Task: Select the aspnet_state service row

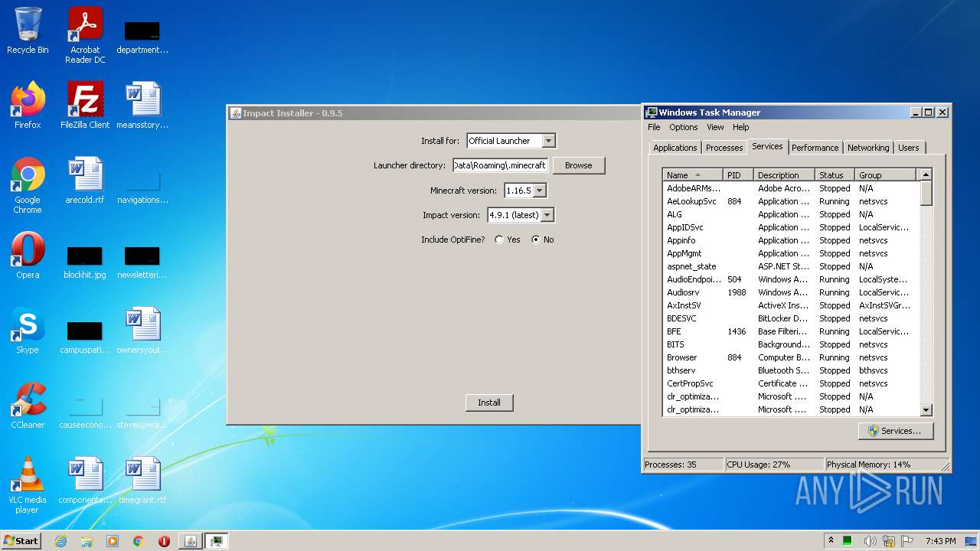Action: [x=790, y=266]
